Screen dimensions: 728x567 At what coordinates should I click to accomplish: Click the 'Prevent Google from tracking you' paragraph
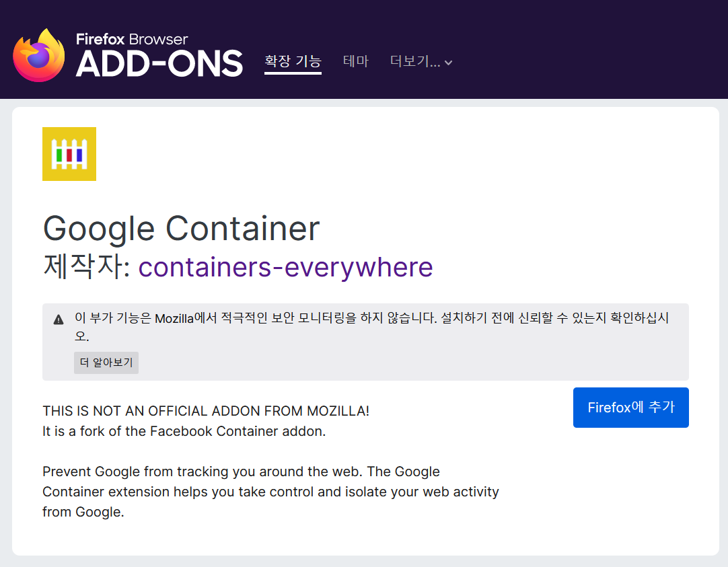coord(270,492)
